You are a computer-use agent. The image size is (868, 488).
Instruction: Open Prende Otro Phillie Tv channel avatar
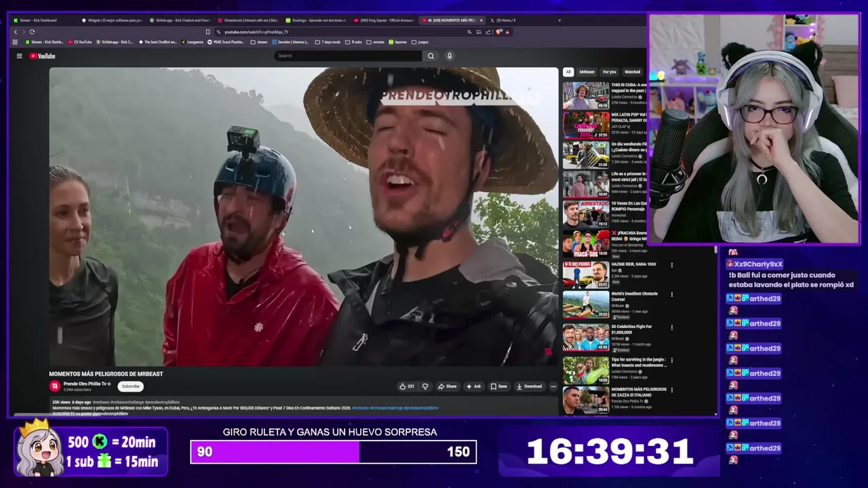55,386
